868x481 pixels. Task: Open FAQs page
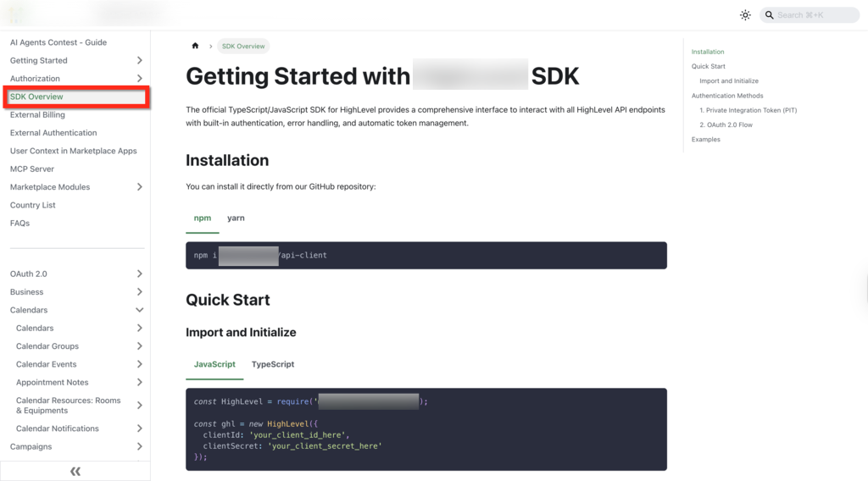(x=20, y=224)
